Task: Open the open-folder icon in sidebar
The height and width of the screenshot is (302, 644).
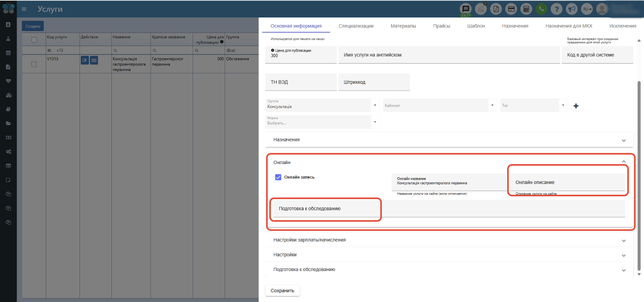Action: 8,124
